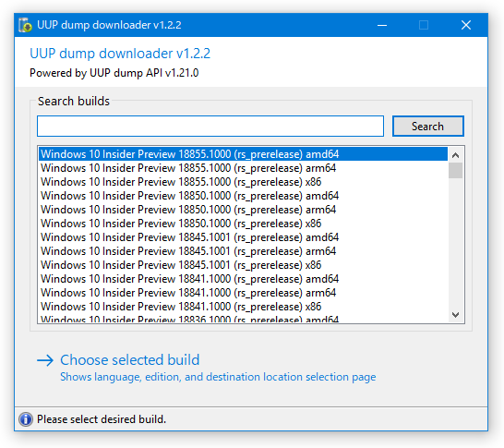Select build 18845.1001 (rs_prerelease) arm64
Screen dimensions: 504x448
(x=243, y=251)
